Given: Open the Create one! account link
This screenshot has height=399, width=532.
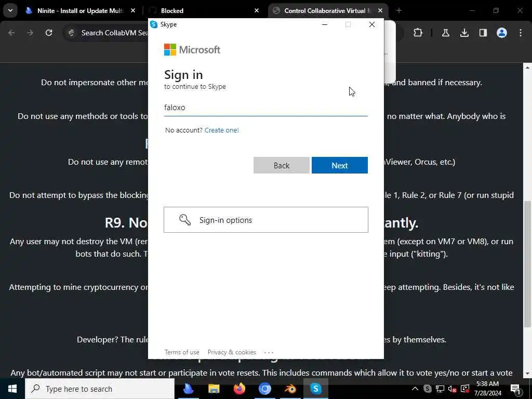Looking at the screenshot, I should 221,130.
